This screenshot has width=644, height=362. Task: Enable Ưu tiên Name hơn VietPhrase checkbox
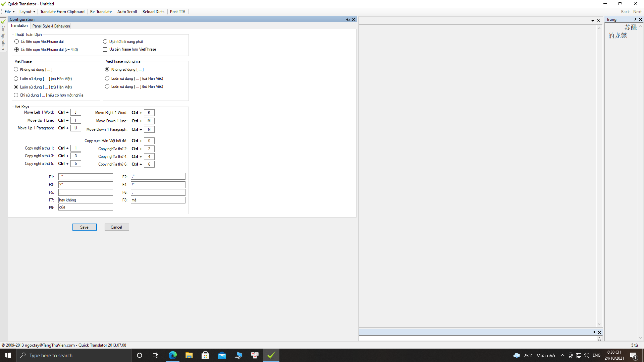click(x=105, y=50)
